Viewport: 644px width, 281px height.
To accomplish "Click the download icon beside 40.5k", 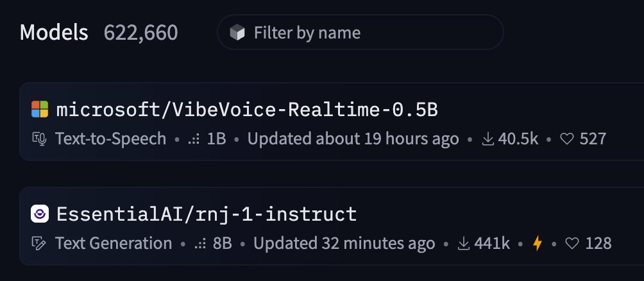I will [487, 139].
